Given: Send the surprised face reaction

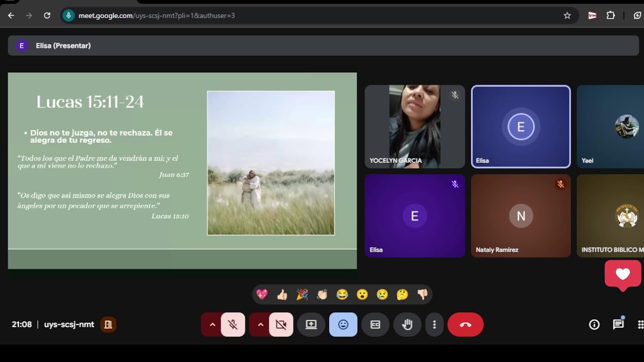Looking at the screenshot, I should [x=362, y=295].
